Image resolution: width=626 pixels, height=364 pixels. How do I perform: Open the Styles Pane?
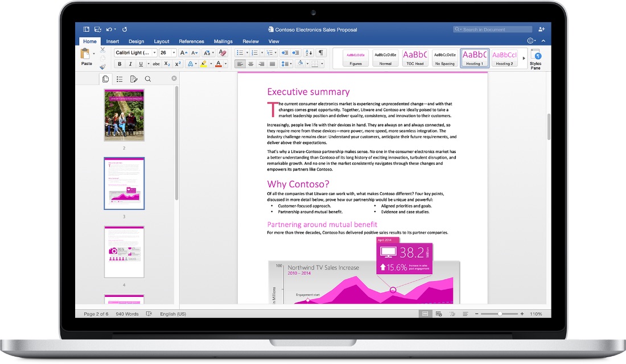(x=536, y=57)
